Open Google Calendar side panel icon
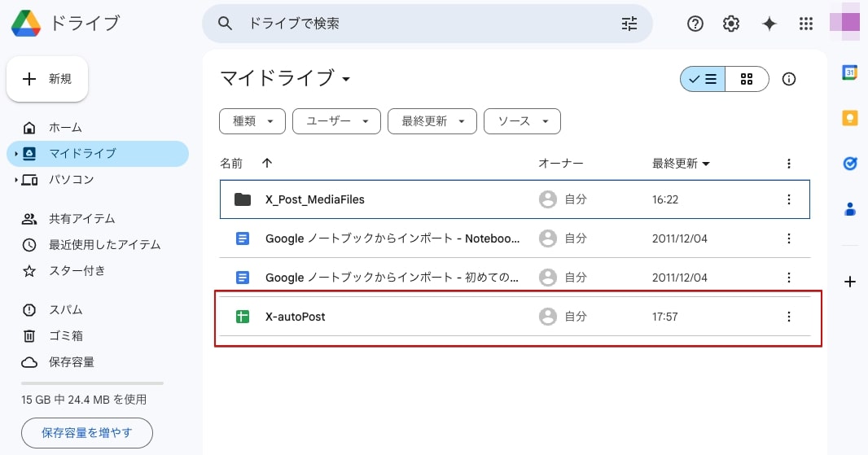The image size is (868, 455). click(x=850, y=72)
